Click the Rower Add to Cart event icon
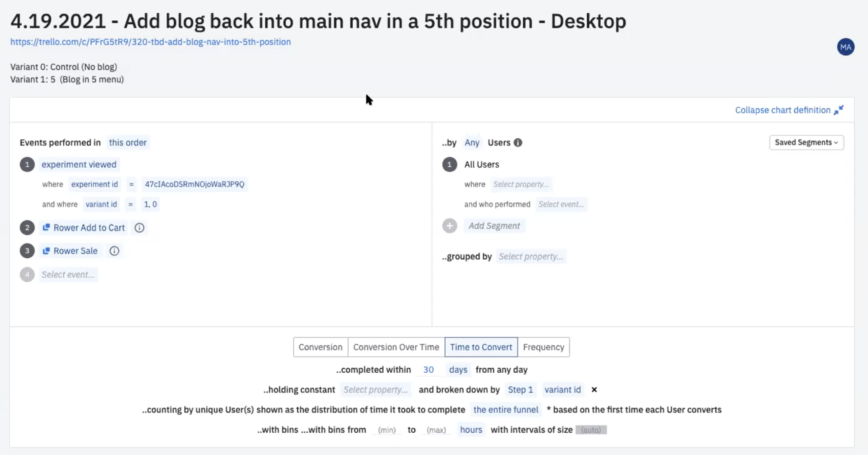The height and width of the screenshot is (455, 868). [x=46, y=228]
